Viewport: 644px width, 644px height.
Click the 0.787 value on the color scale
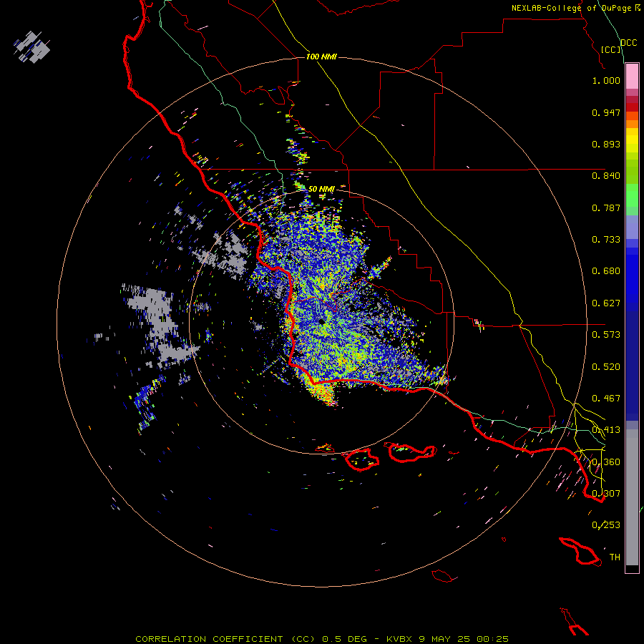click(606, 208)
